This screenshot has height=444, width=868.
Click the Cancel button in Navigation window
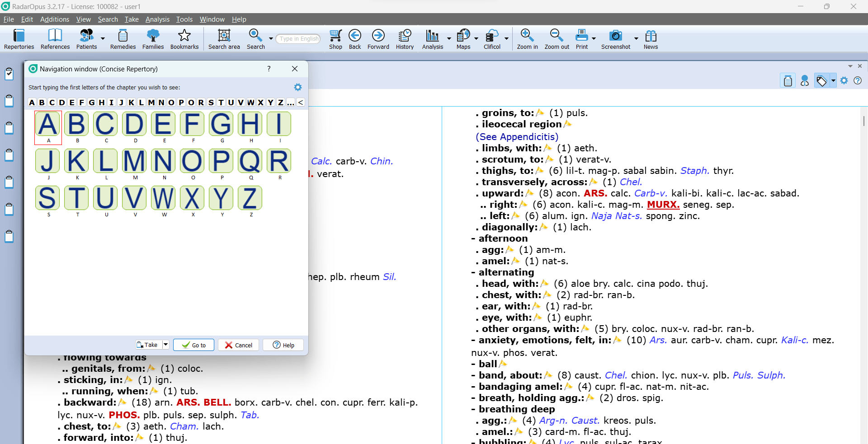coord(239,345)
